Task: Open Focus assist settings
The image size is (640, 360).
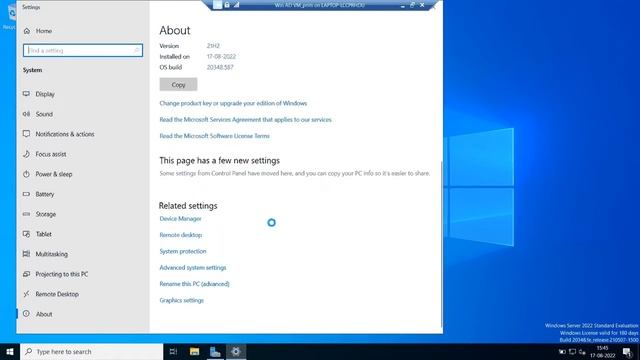Action: click(x=44, y=154)
